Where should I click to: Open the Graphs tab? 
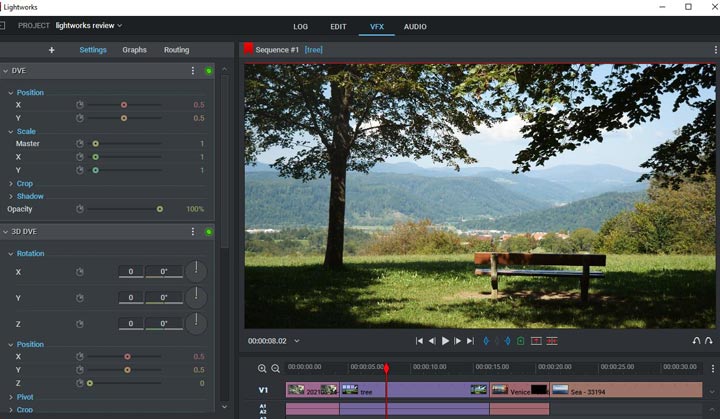[134, 50]
